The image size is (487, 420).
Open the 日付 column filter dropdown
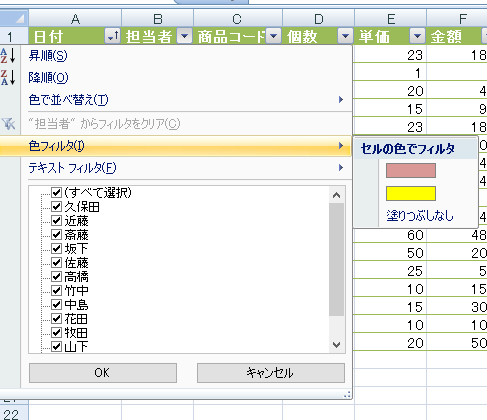[112, 36]
